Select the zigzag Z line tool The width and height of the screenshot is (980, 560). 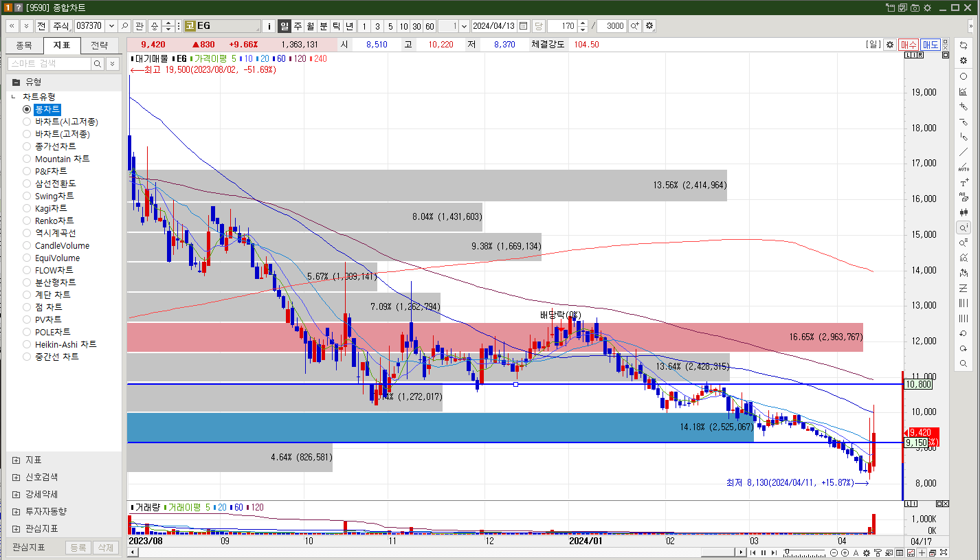coord(964,288)
